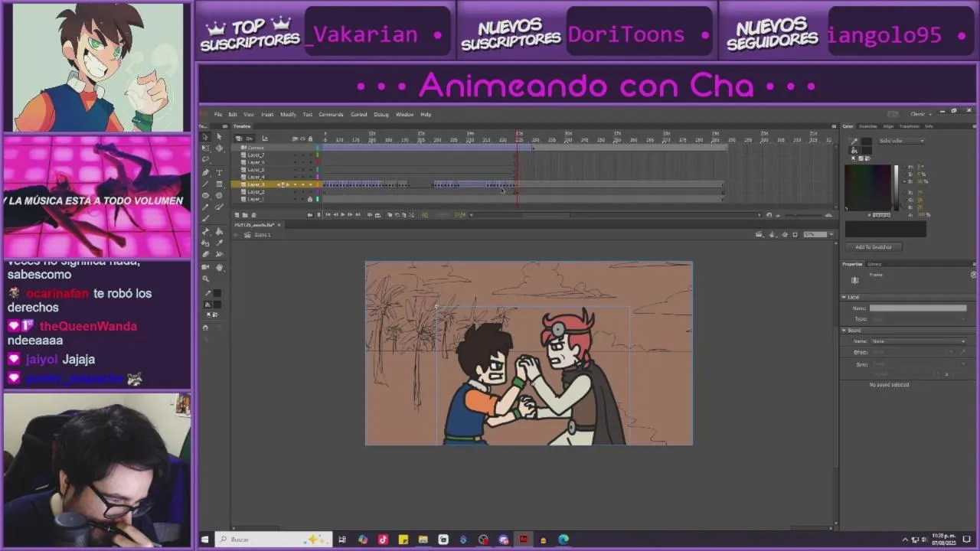This screenshot has width=980, height=551.
Task: Open the Edge browser taskbar icon
Action: [x=563, y=540]
